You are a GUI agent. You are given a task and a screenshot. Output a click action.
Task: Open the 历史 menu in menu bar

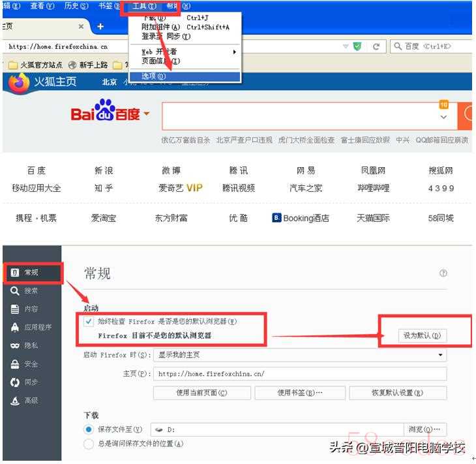click(76, 6)
